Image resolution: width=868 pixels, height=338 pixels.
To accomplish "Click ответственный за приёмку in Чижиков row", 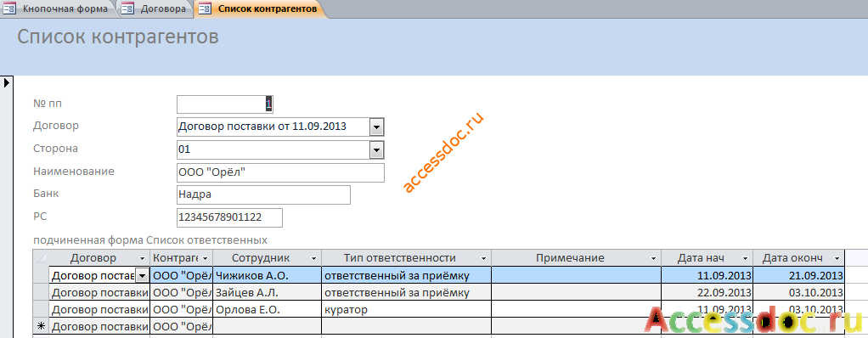I will (406, 275).
